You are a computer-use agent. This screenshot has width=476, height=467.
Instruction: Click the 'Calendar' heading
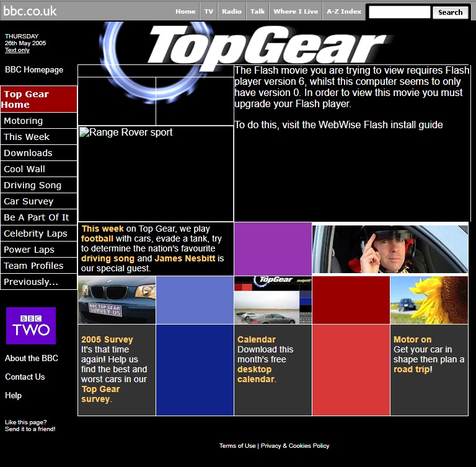tap(257, 339)
